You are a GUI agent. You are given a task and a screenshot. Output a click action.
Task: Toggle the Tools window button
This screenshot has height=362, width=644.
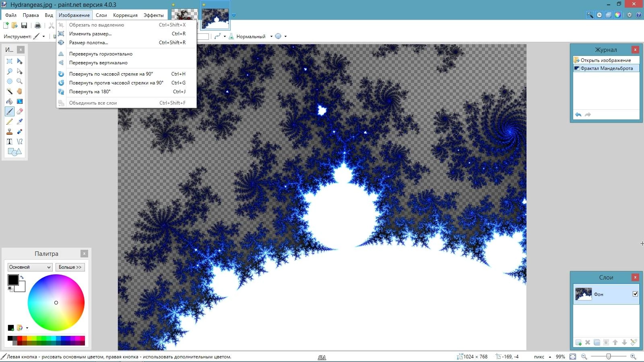(x=590, y=15)
